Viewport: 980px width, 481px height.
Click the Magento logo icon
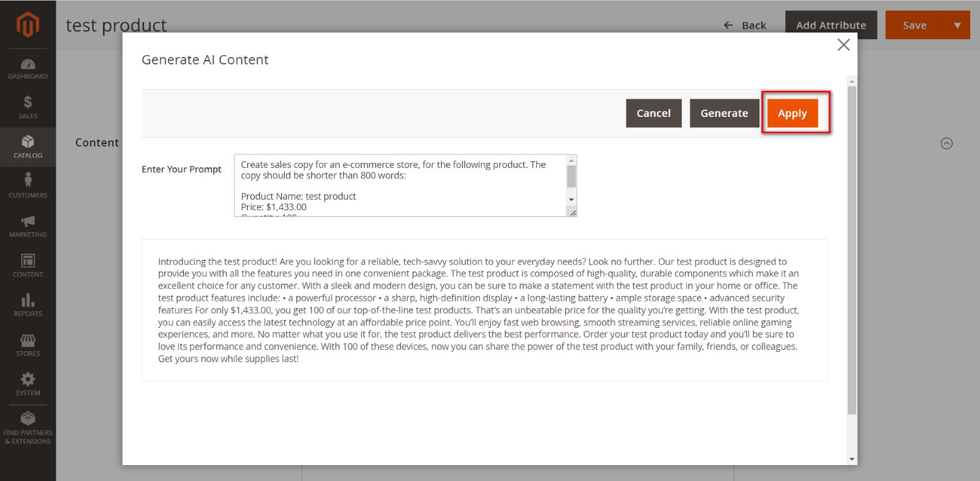point(28,25)
